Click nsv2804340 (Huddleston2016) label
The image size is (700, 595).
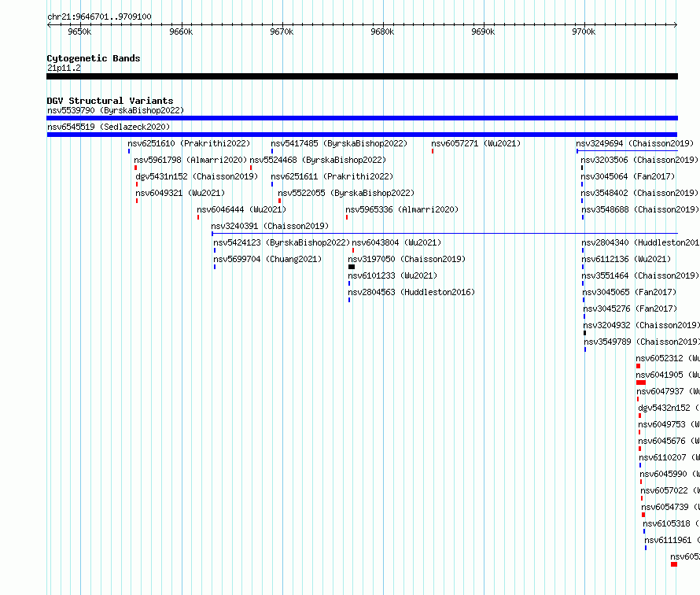coord(640,242)
